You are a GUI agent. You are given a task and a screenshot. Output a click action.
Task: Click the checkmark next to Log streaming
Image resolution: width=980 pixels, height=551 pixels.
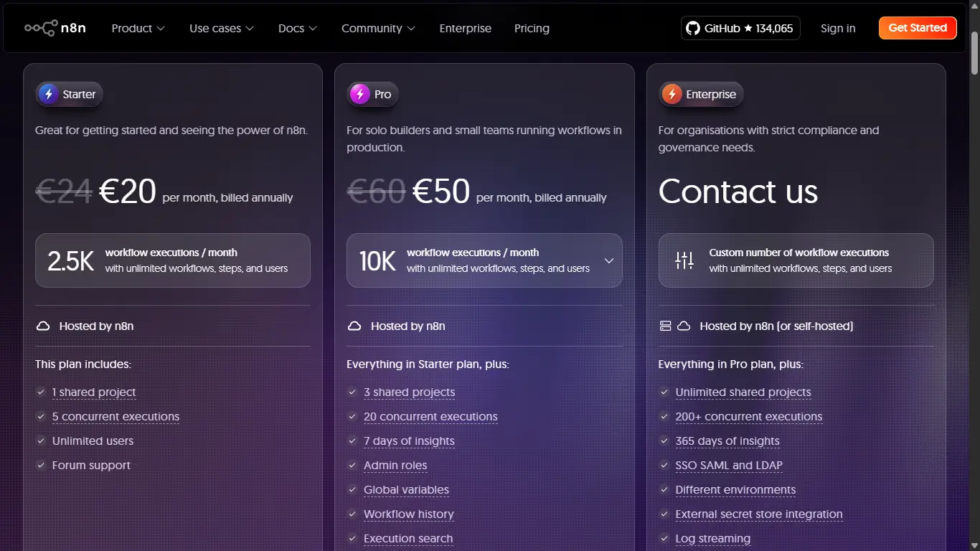coord(664,538)
